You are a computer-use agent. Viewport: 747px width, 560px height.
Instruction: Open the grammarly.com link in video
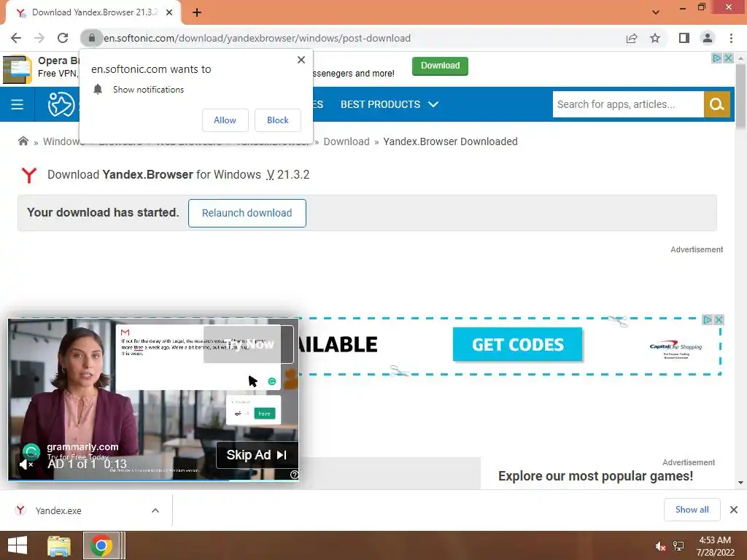pos(82,447)
